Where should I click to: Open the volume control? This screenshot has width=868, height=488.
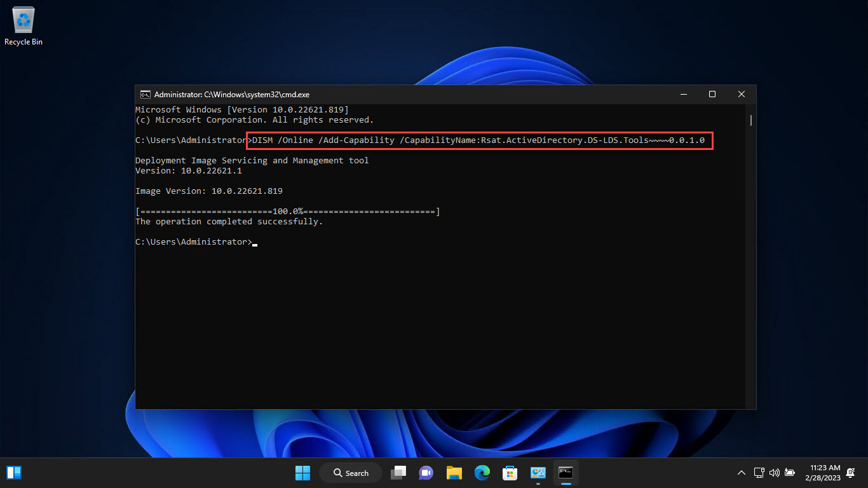tap(775, 472)
